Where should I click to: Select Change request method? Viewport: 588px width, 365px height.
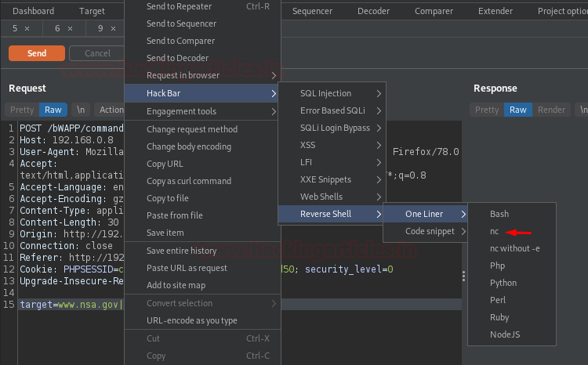coord(202,129)
